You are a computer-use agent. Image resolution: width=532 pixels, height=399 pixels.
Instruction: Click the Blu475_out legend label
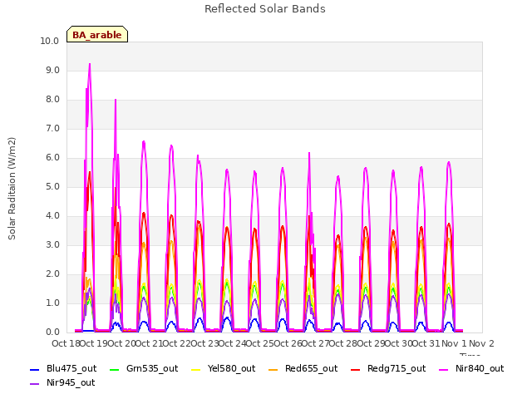click(71, 368)
